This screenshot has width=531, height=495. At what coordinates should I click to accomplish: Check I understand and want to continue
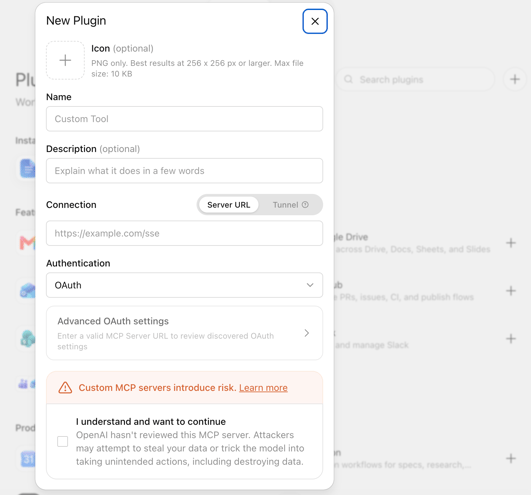(63, 442)
